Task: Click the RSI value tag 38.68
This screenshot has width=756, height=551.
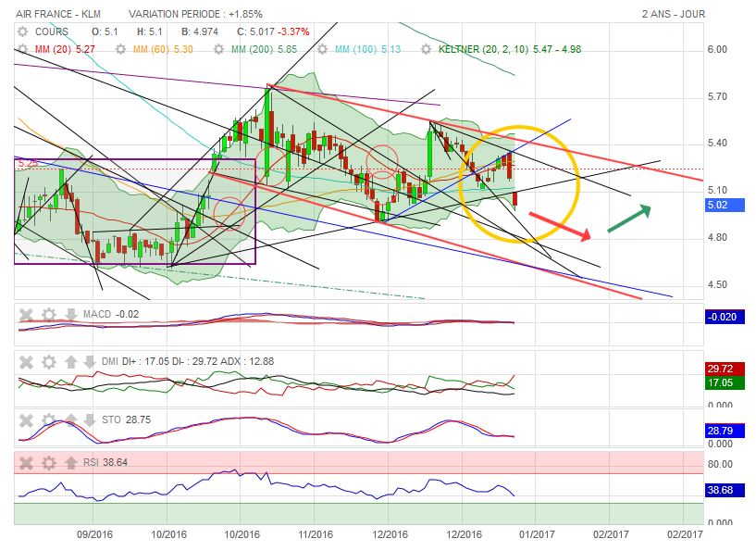Action: [725, 490]
